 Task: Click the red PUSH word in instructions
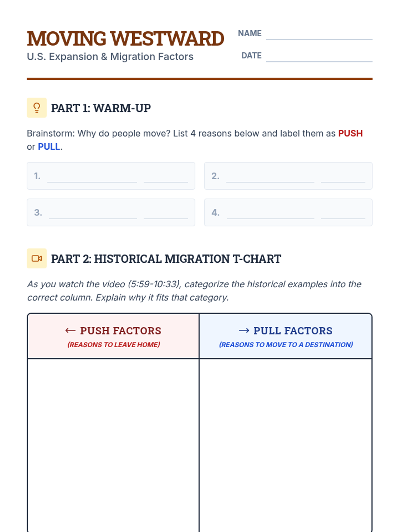[x=350, y=133]
